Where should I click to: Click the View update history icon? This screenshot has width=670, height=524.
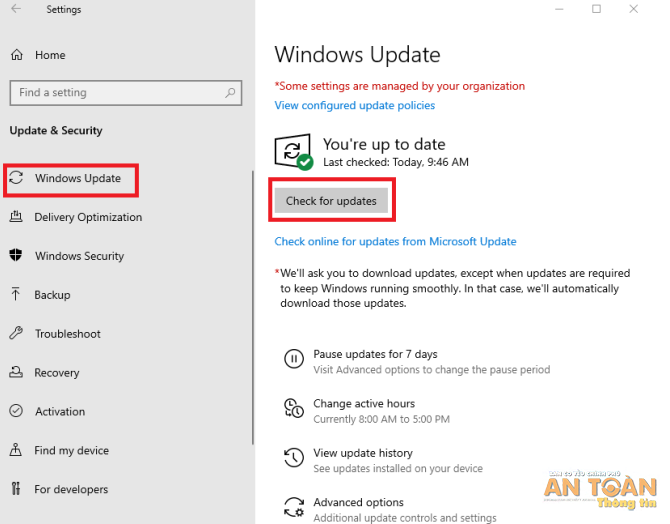coord(293,459)
